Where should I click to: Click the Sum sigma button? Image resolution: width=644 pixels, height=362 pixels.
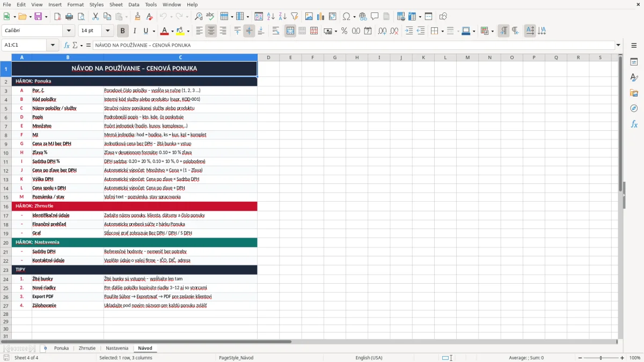[75, 45]
